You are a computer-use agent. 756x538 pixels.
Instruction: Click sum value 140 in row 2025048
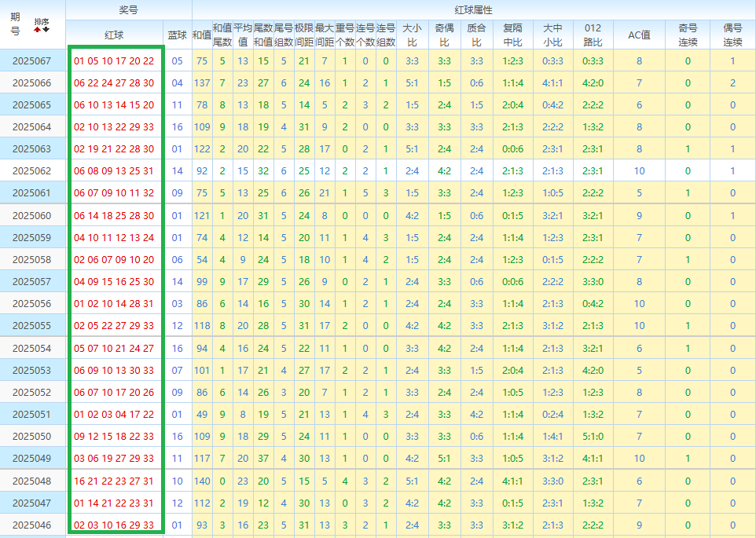pyautogui.click(x=202, y=481)
